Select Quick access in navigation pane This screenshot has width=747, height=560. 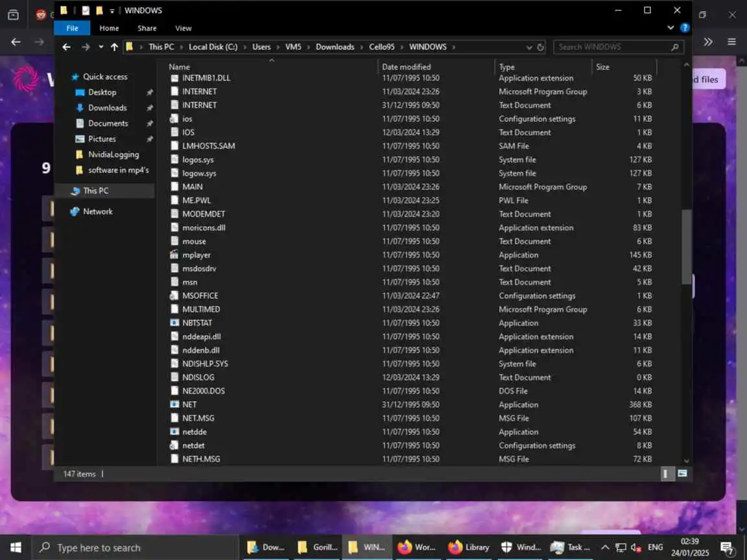[x=105, y=76]
